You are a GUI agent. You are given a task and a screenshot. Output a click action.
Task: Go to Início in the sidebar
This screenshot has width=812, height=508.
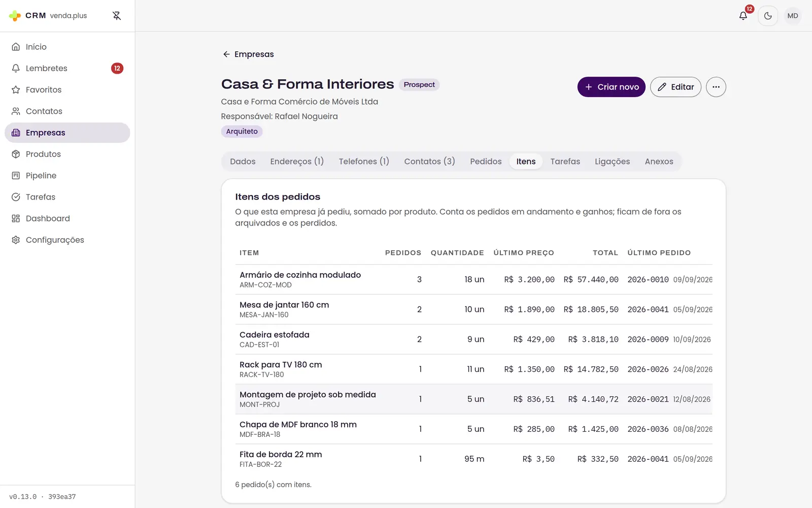click(x=67, y=47)
